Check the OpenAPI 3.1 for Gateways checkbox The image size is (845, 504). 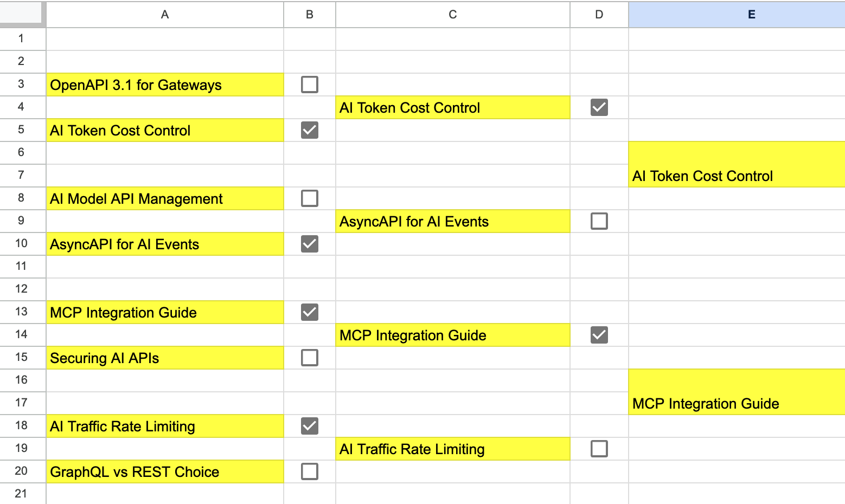[x=310, y=85]
